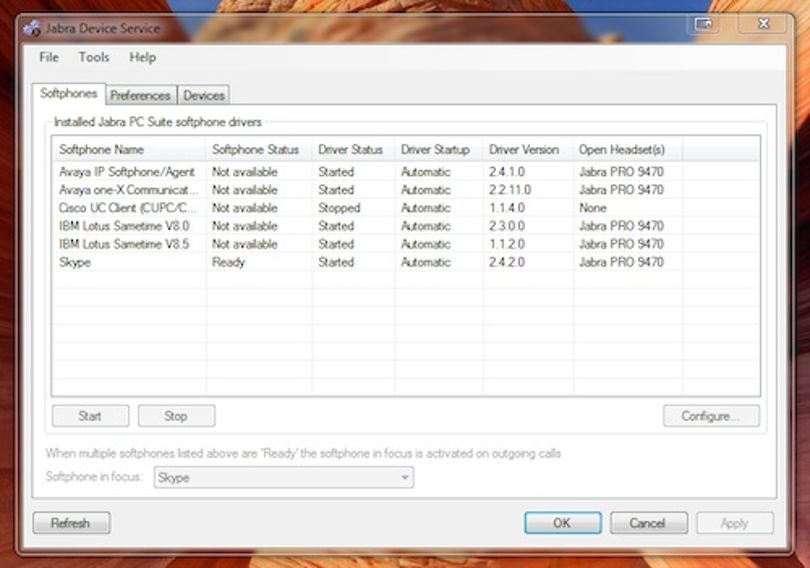Expand the Softphone in focus dropdown
Viewport: 810px width, 568px height.
[284, 478]
